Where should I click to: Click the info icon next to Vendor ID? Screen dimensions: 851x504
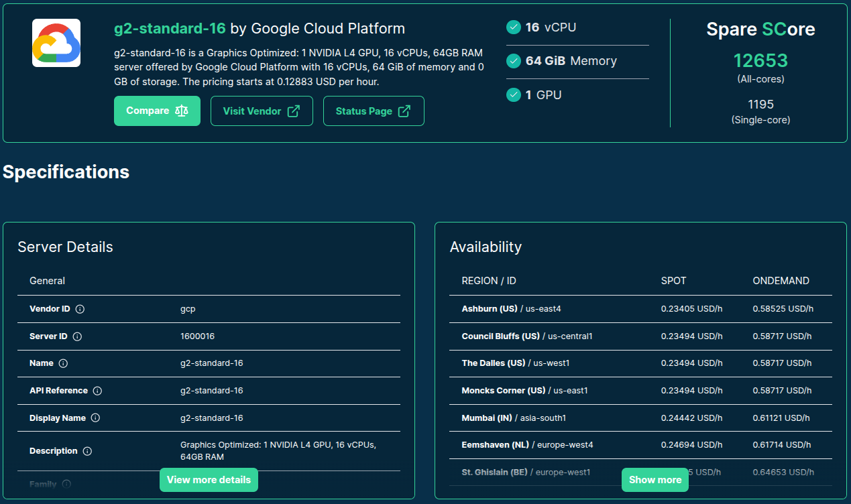click(80, 309)
